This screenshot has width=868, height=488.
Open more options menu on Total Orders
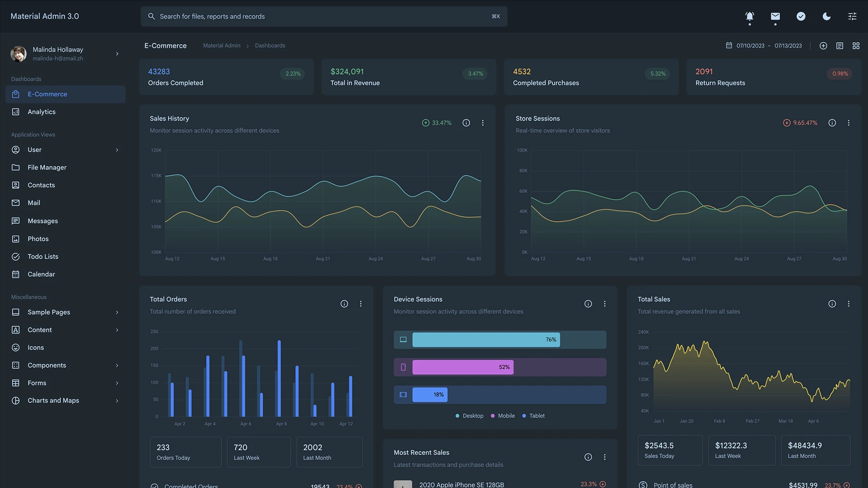coord(361,304)
